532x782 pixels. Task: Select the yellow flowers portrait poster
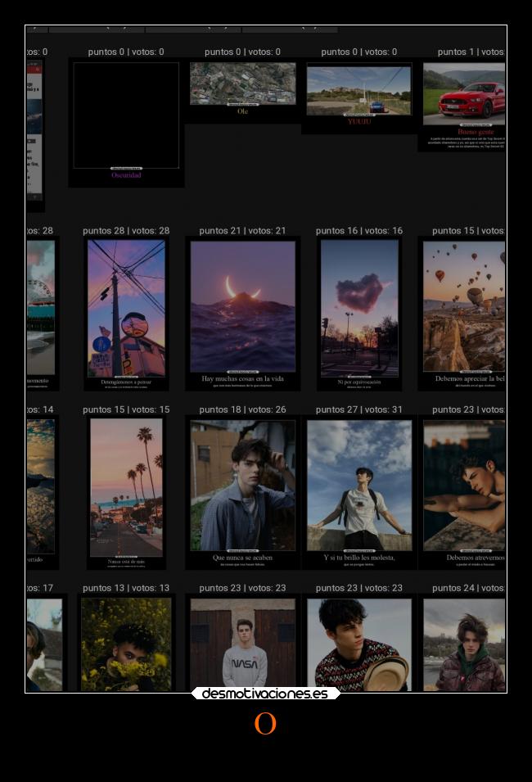pos(126,644)
